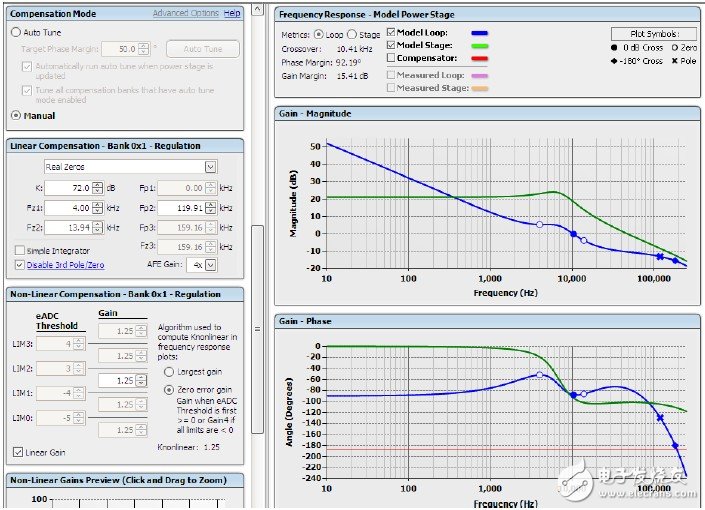Hide the Model Loop plot trace
This screenshot has height=510, width=705.
click(391, 34)
